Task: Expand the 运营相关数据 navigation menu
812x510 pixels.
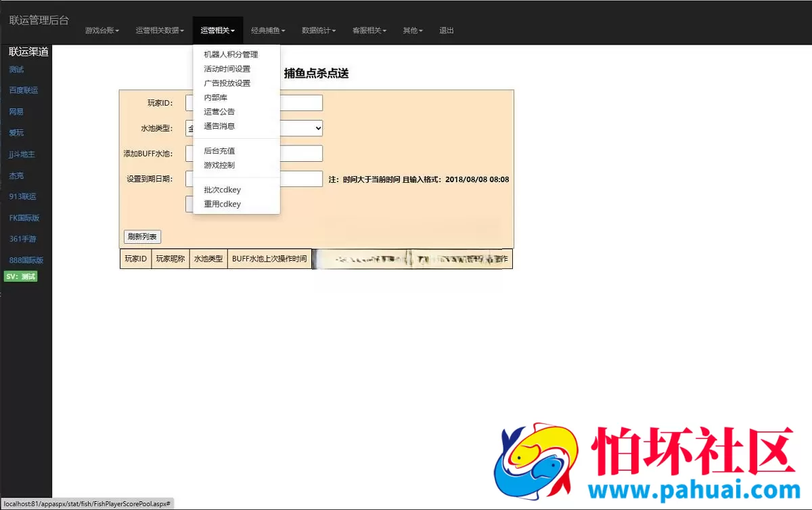Action: point(160,30)
